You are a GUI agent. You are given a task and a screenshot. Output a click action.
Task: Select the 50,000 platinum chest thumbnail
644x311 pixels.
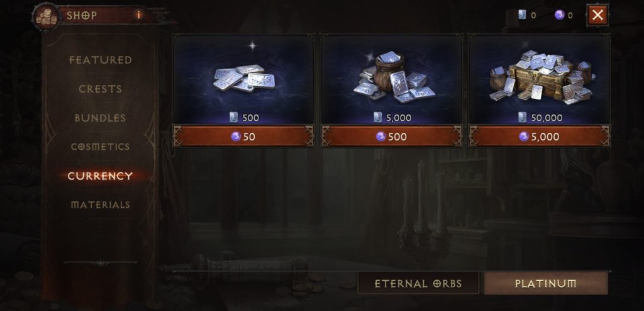point(540,79)
